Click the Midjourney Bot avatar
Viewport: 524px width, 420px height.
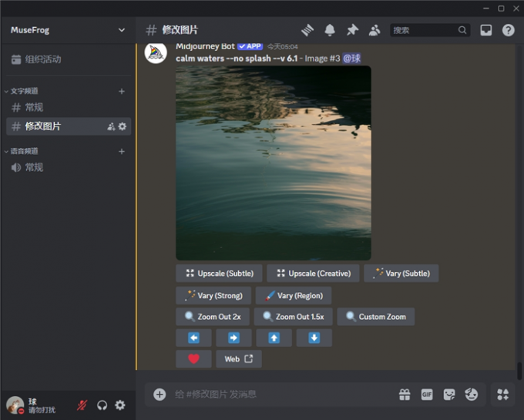(156, 53)
